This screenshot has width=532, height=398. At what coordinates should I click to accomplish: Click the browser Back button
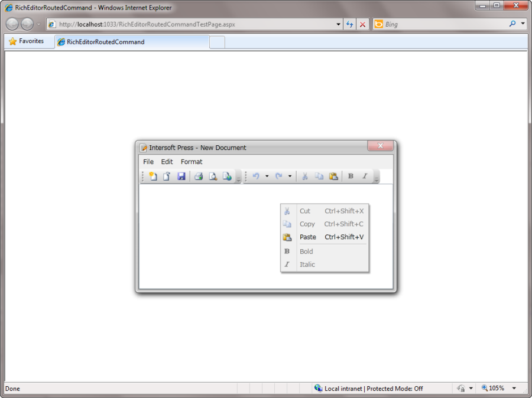pos(12,24)
